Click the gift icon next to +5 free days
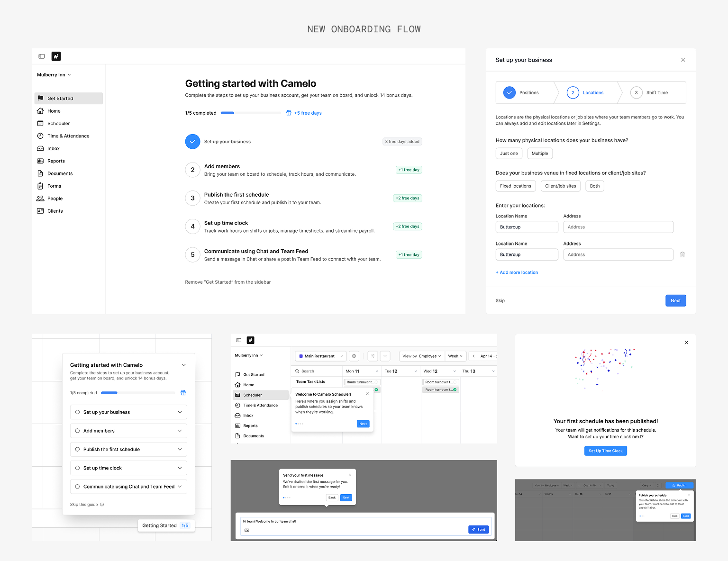The width and height of the screenshot is (728, 561). (x=289, y=113)
